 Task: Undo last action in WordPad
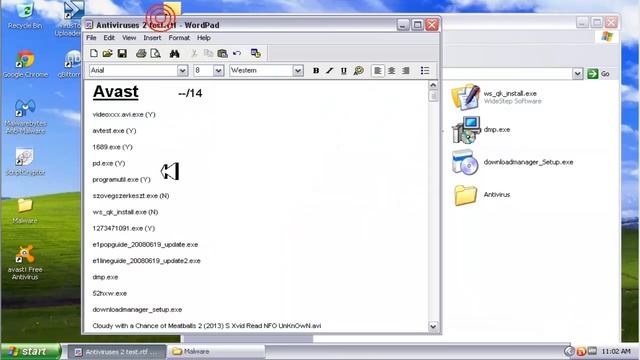point(237,53)
